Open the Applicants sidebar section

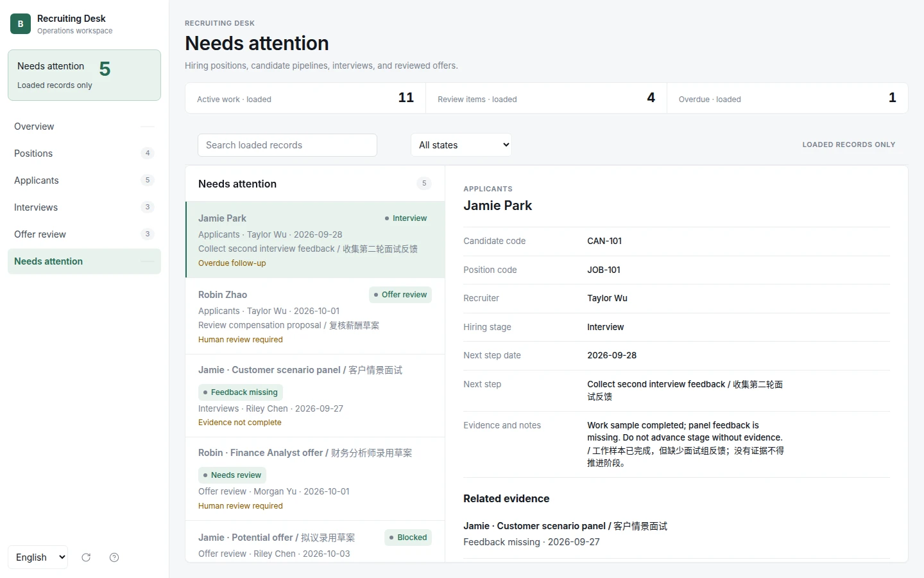tap(84, 180)
